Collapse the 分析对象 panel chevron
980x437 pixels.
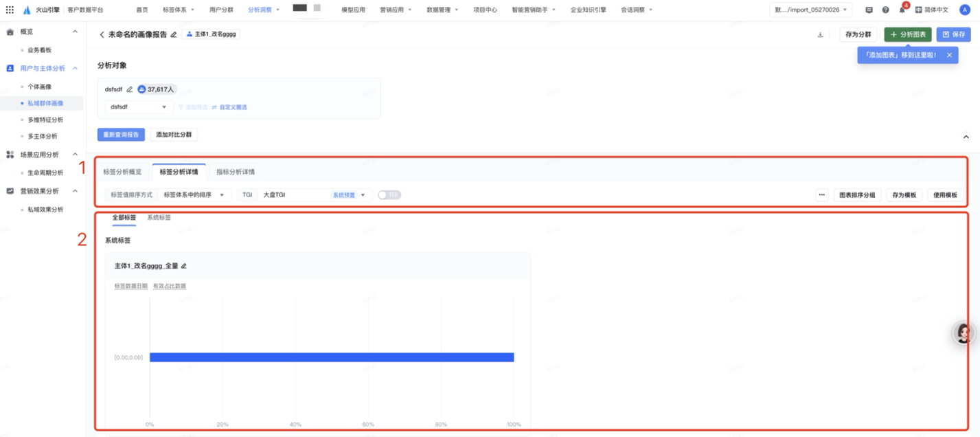point(966,137)
